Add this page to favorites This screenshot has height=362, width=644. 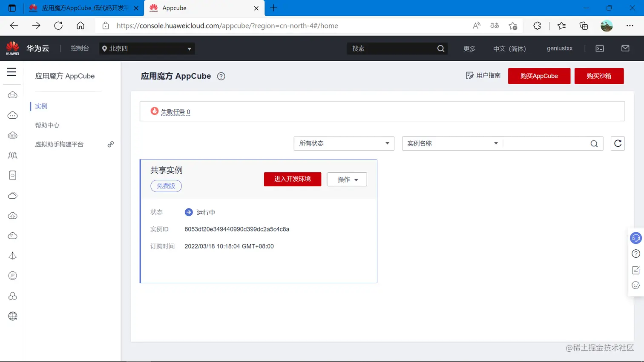(513, 26)
